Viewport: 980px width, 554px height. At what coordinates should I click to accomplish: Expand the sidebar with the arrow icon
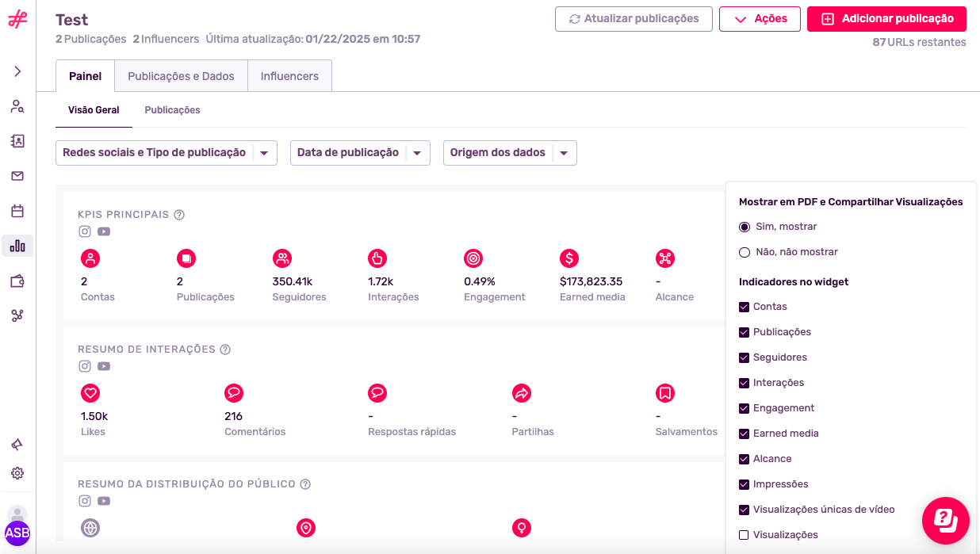(17, 71)
